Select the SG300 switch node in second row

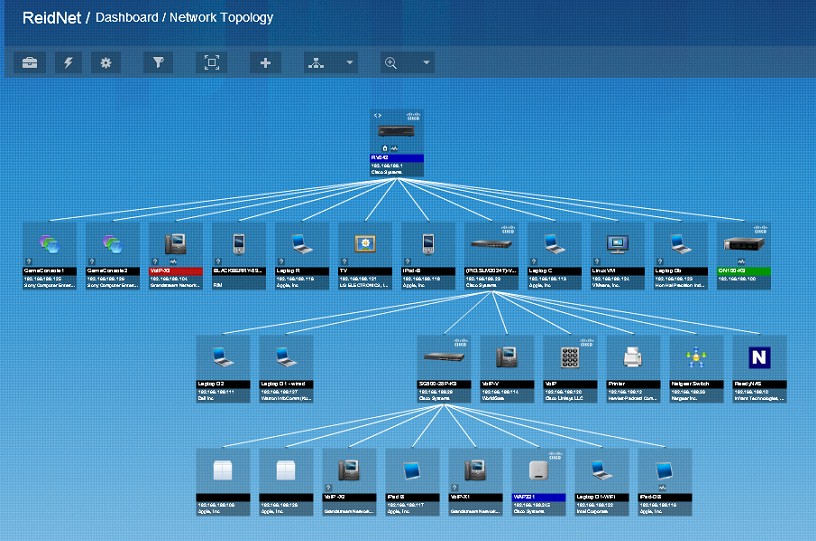444,369
